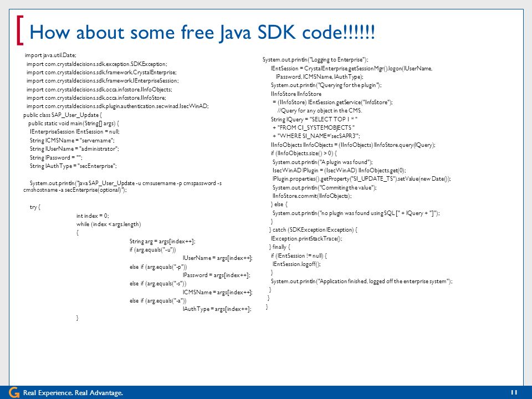This screenshot has height=399, width=532.
Task: Click 'lException.printStackTrace();'
Action: 306,238
